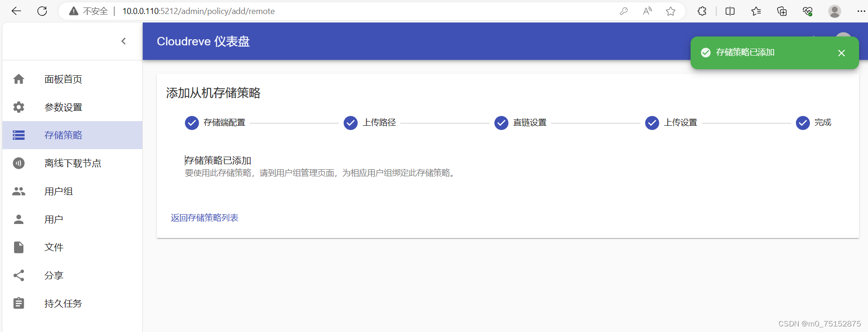
Task: Open 用户 menu item
Action: [x=54, y=219]
